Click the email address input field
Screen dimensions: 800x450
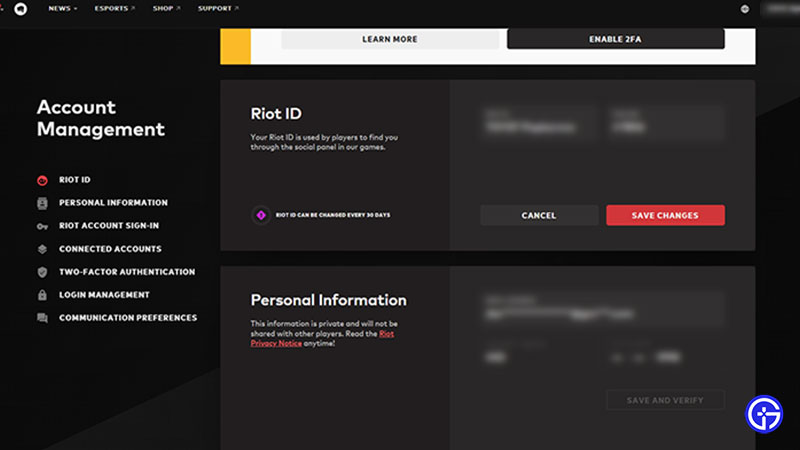coord(602,309)
